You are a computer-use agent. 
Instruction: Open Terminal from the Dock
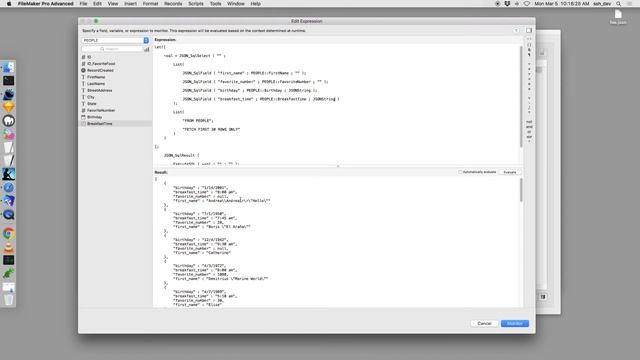tap(8, 81)
